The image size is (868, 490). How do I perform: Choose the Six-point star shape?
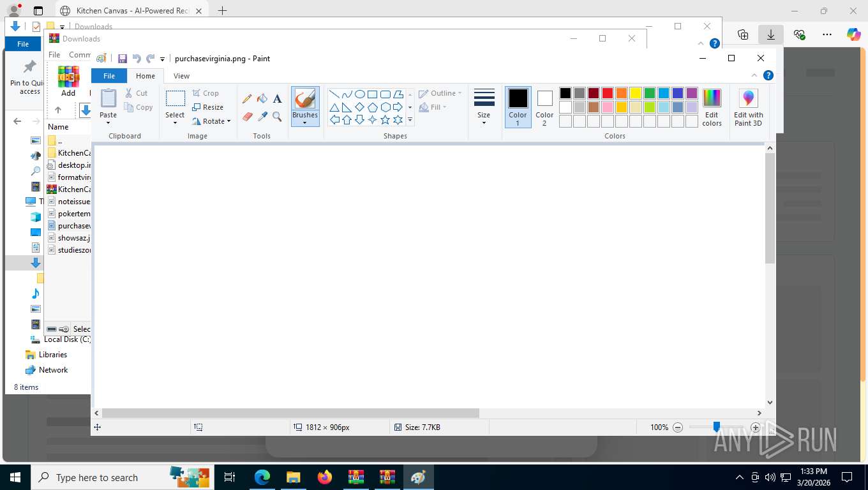point(398,119)
